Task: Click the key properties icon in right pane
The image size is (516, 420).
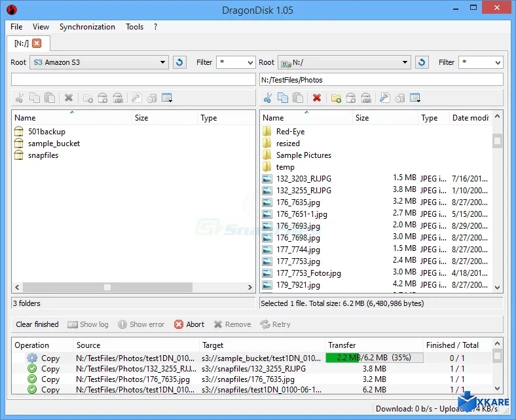Action: point(384,98)
